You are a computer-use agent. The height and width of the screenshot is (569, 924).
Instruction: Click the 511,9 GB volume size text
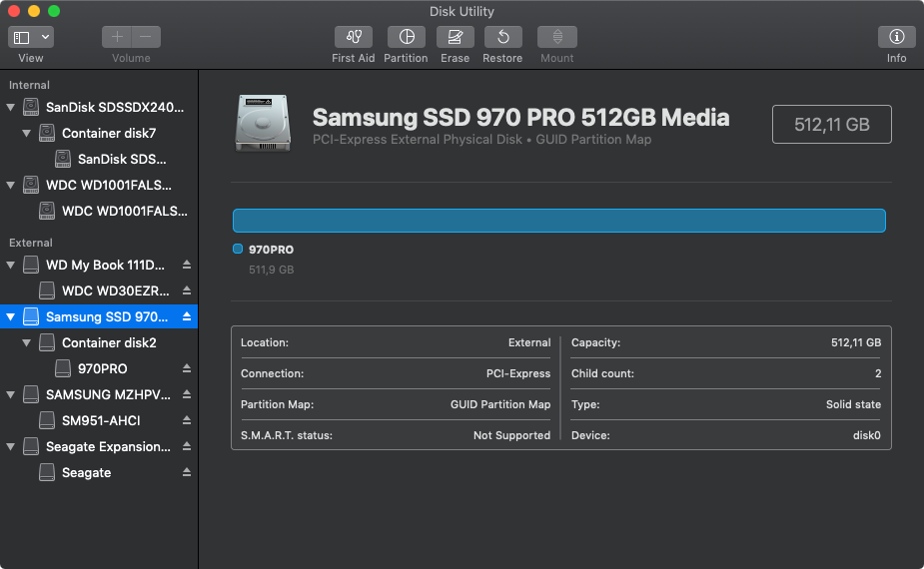coord(271,270)
